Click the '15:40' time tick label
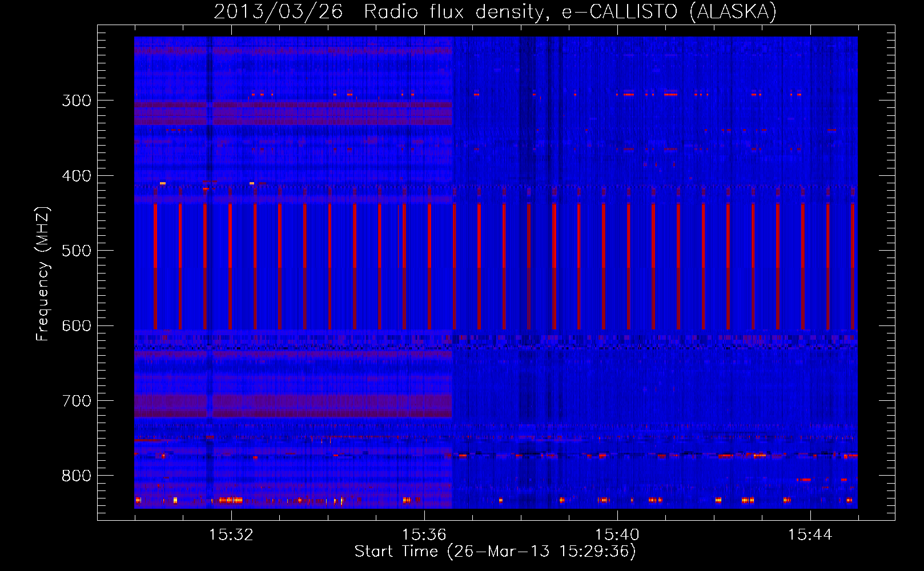The width and height of the screenshot is (924, 571). tap(617, 535)
